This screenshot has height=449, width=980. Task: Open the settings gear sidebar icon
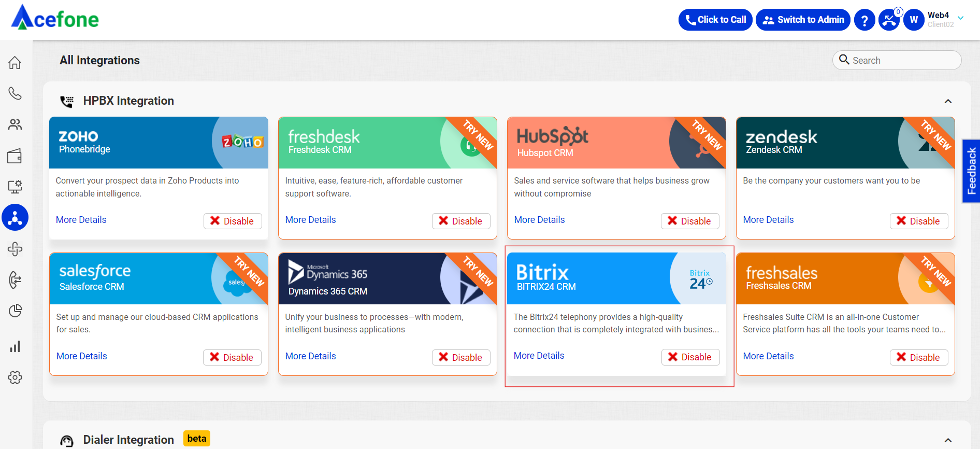[15, 377]
